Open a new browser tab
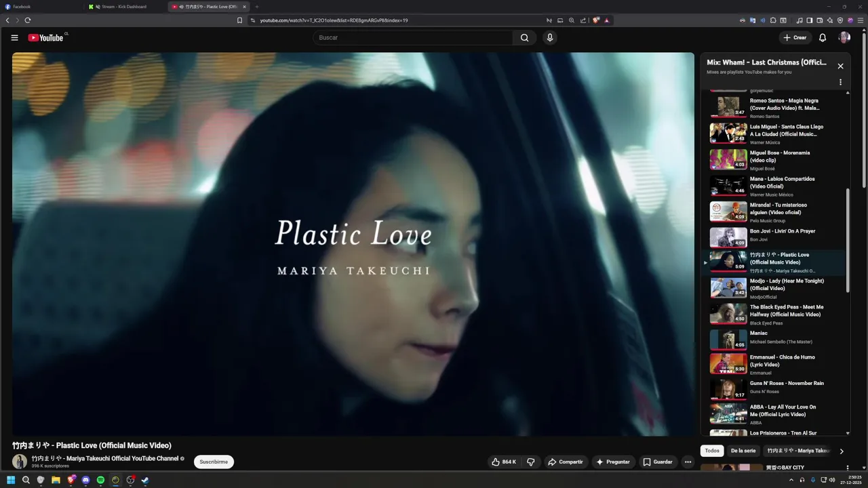Viewport: 868px width, 488px height. 257,7
